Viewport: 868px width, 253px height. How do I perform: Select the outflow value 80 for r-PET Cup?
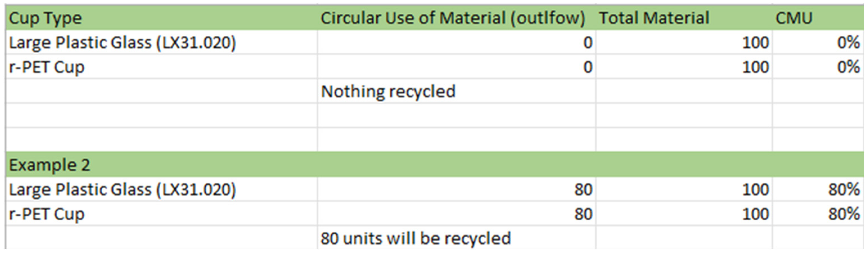coord(457,214)
